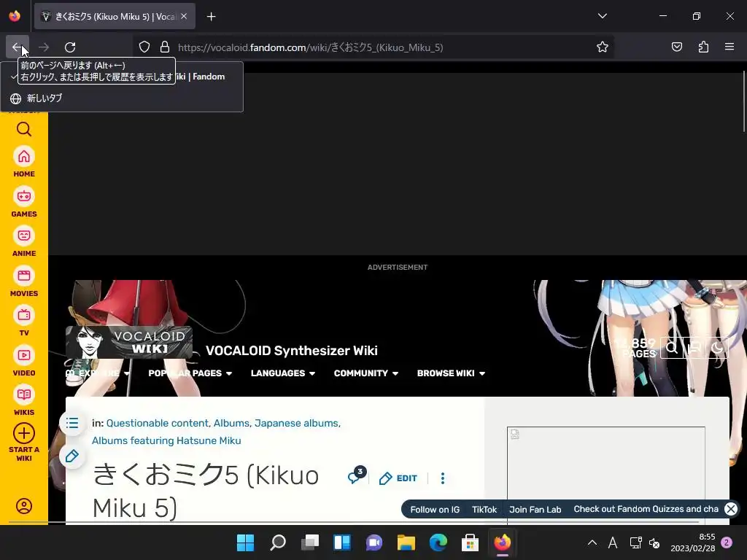Reload the current page

coord(70,47)
